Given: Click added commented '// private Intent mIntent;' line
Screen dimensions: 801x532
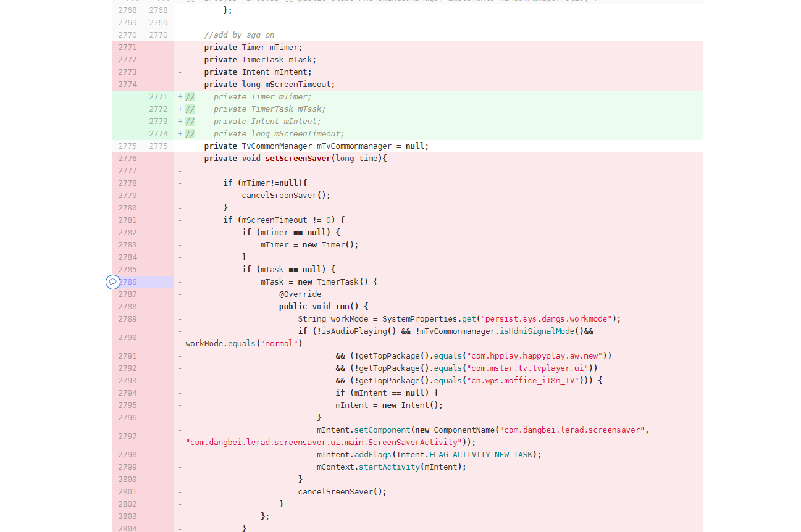Looking at the screenshot, I should point(253,122).
